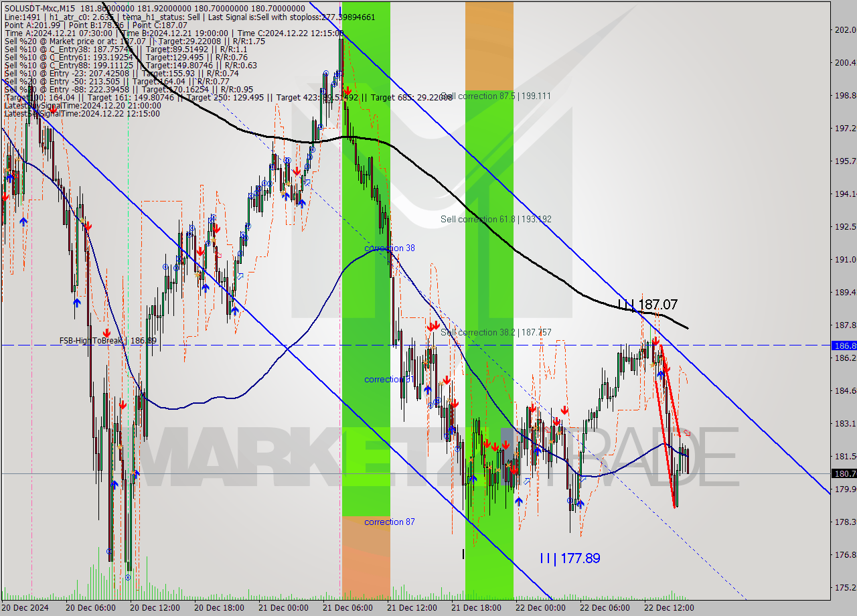Select the blue 'correction 87' label
The height and width of the screenshot is (616, 857).
390,522
